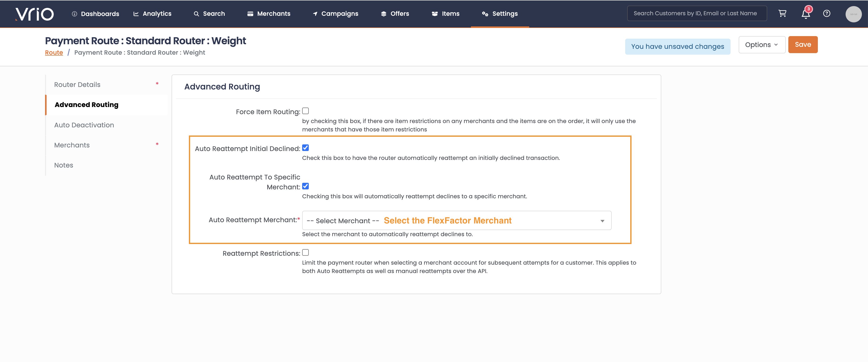Screen dimensions: 868x362
Task: Open the Dashboards menu
Action: pyautogui.click(x=95, y=14)
